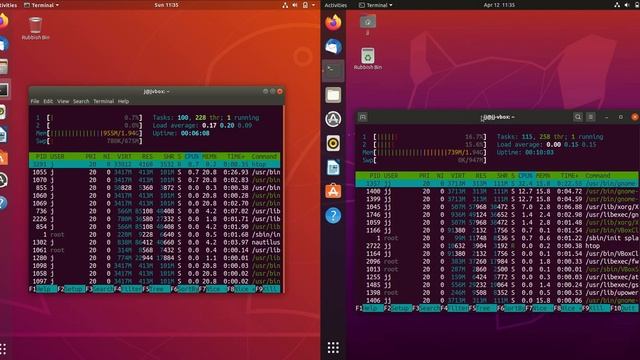Open the Help menu in left terminal
Viewport: 640px width, 360px height.
click(123, 101)
